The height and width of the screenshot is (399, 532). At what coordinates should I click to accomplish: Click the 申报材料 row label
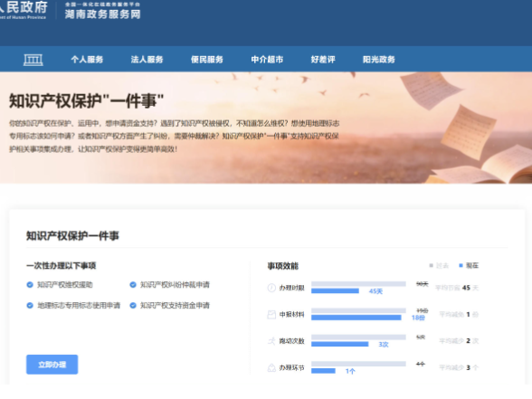tap(291, 315)
